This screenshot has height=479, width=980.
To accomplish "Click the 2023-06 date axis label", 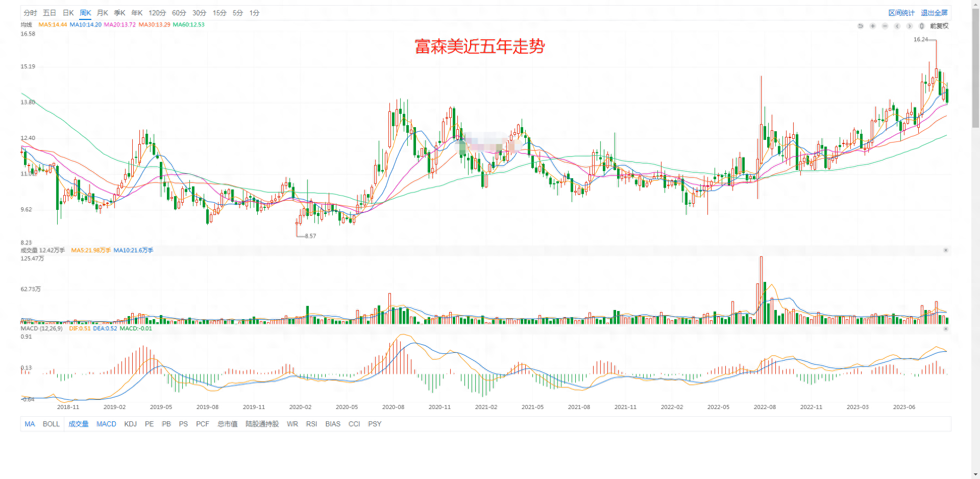I will click(x=904, y=407).
